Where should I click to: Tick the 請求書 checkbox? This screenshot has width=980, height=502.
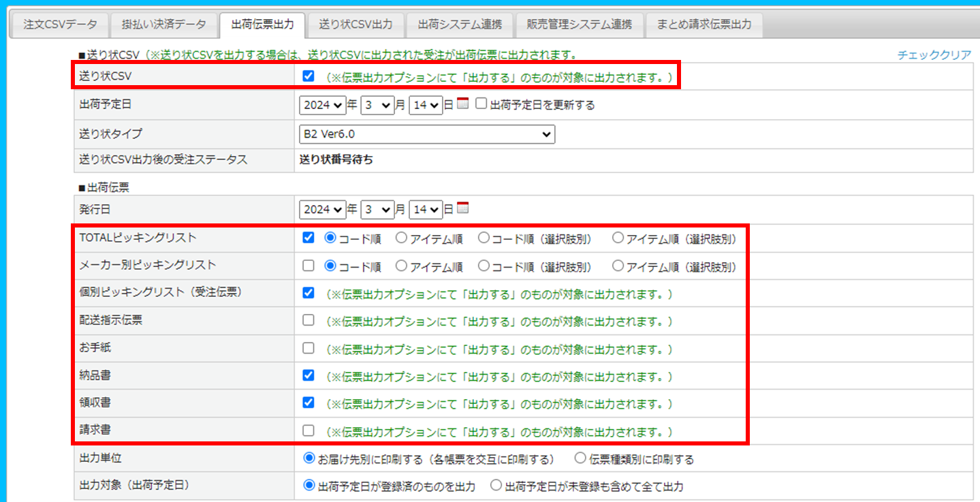309,430
